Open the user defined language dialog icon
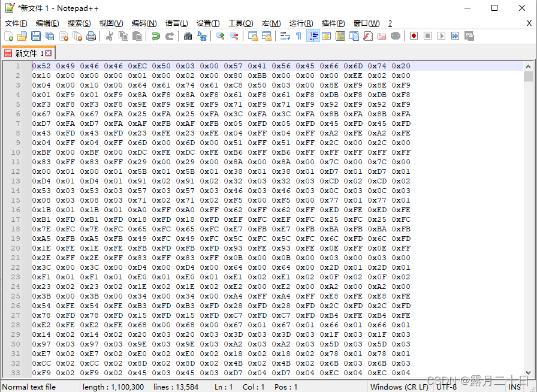Image resolution: width=537 pixels, height=392 pixels. tap(327, 36)
